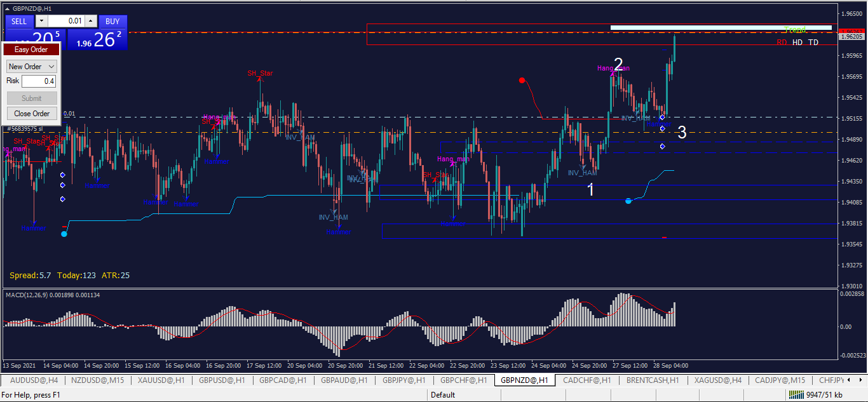The image size is (868, 402).
Task: Click the buy price tile showing 1.96 26
Action: (97, 39)
